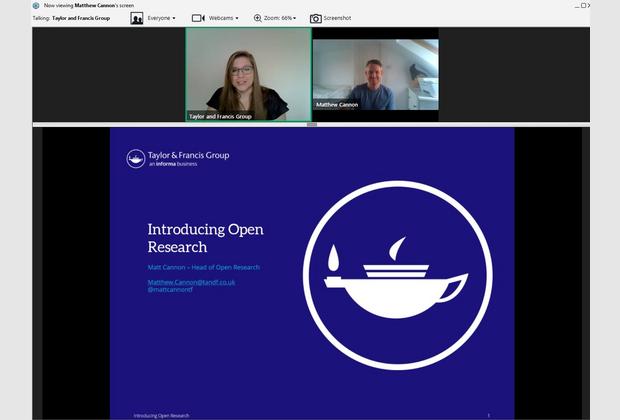The width and height of the screenshot is (620, 420).
Task: Click the 'Matthew Cannon' webcam name label
Action: 337,105
